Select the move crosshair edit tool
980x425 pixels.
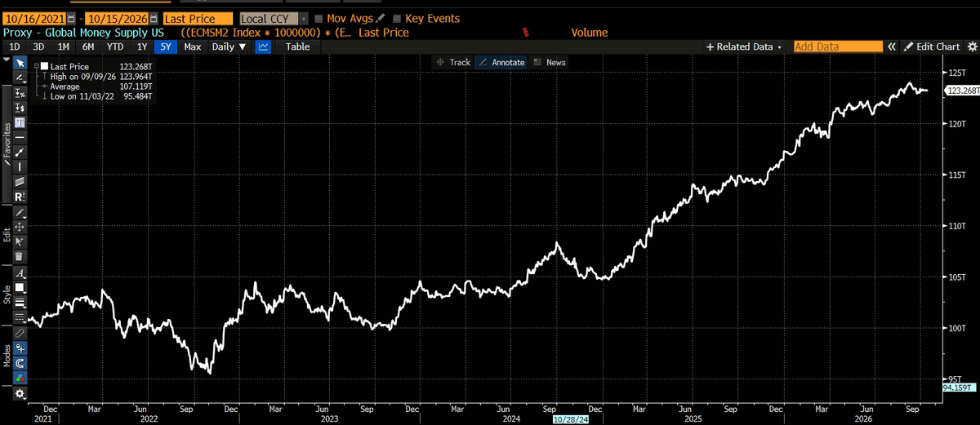pos(20,226)
